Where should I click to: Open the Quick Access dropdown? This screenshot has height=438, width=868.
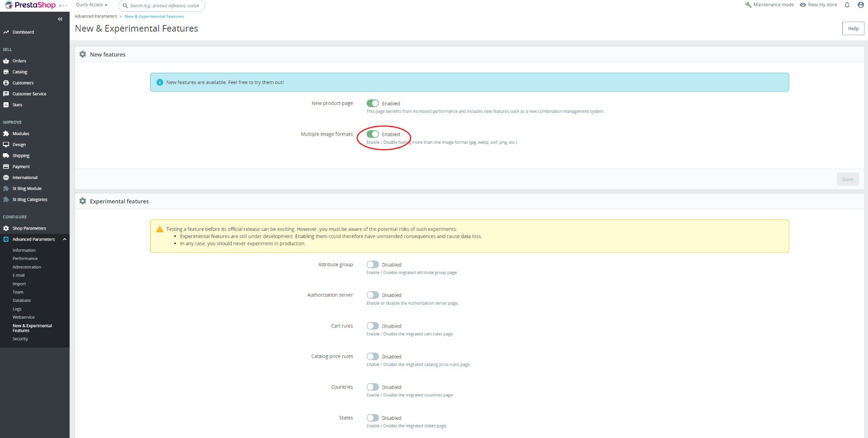coord(92,5)
